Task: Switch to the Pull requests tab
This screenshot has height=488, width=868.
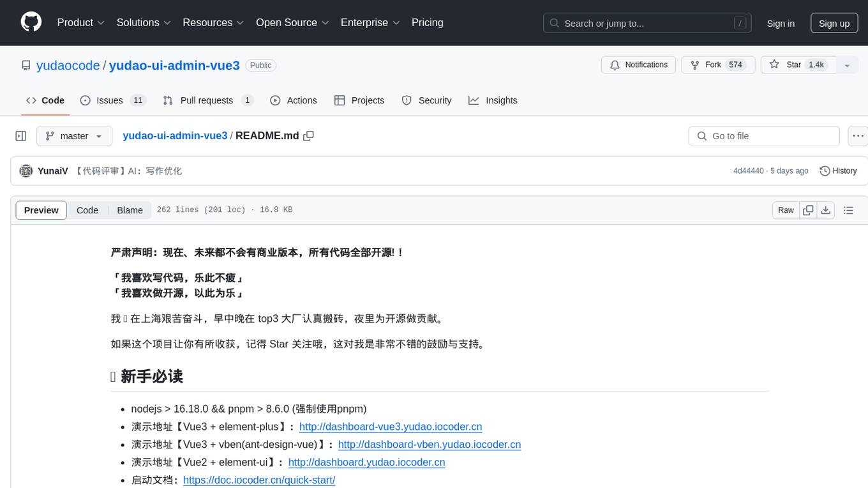Action: pos(208,100)
